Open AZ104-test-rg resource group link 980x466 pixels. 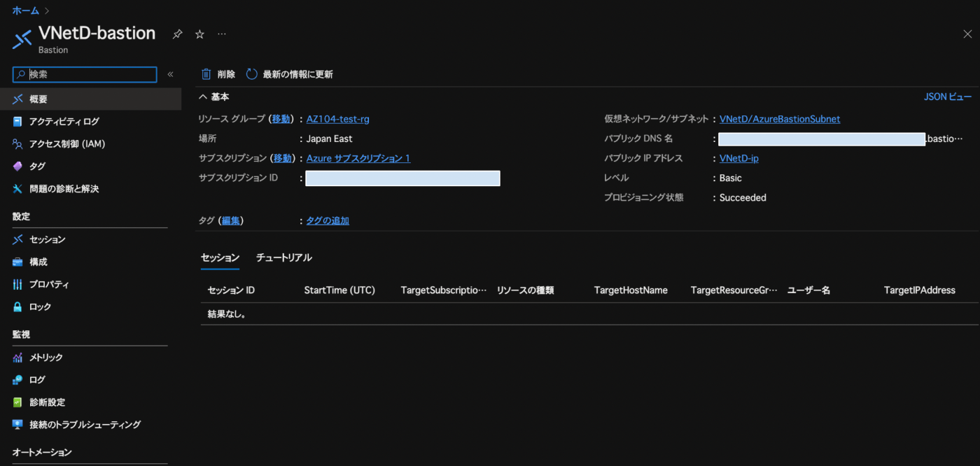[x=338, y=119]
